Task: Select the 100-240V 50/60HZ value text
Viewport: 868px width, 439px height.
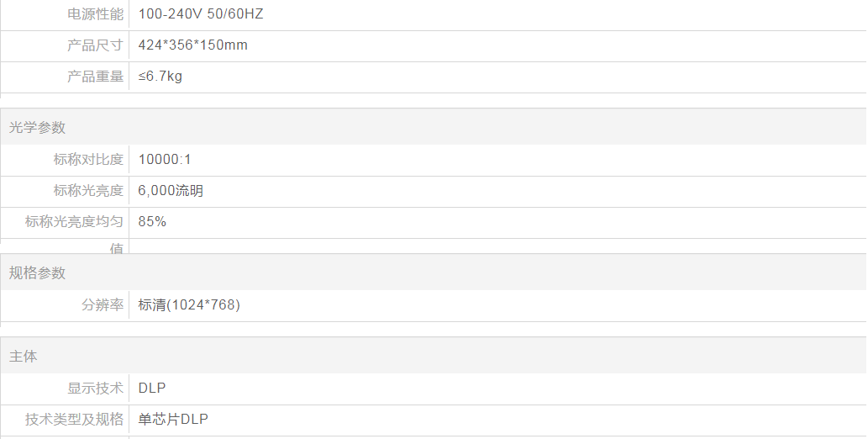Action: tap(201, 14)
